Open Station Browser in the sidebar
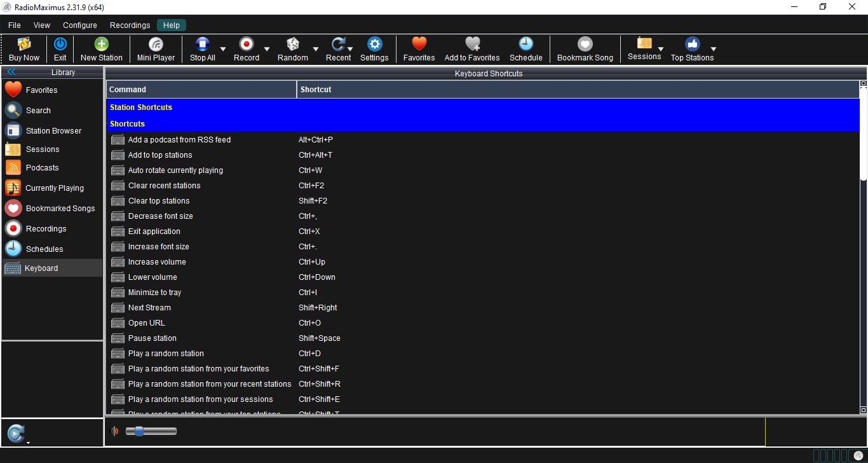 [52, 130]
